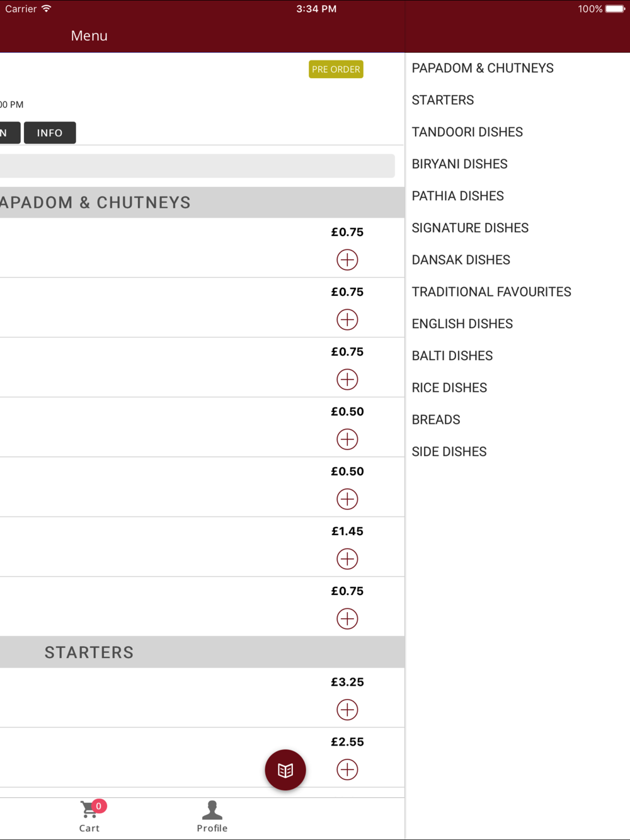The image size is (630, 840).
Task: Tap the floating menu book icon
Action: pos(285,769)
